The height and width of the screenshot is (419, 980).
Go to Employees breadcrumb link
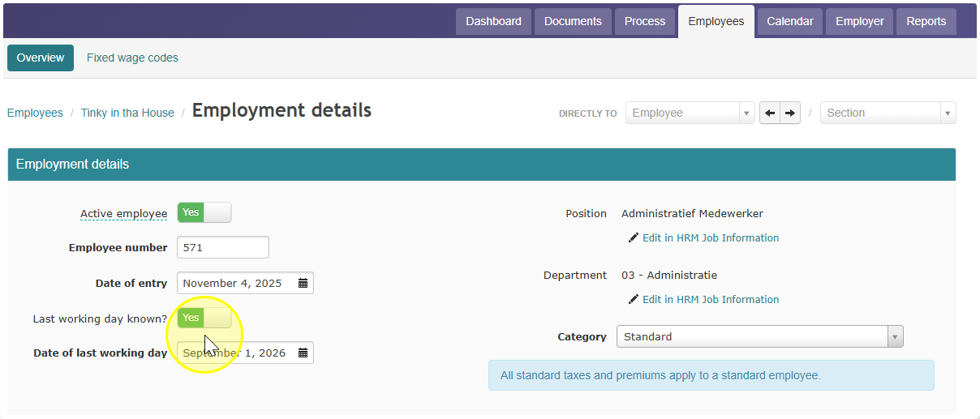click(35, 113)
